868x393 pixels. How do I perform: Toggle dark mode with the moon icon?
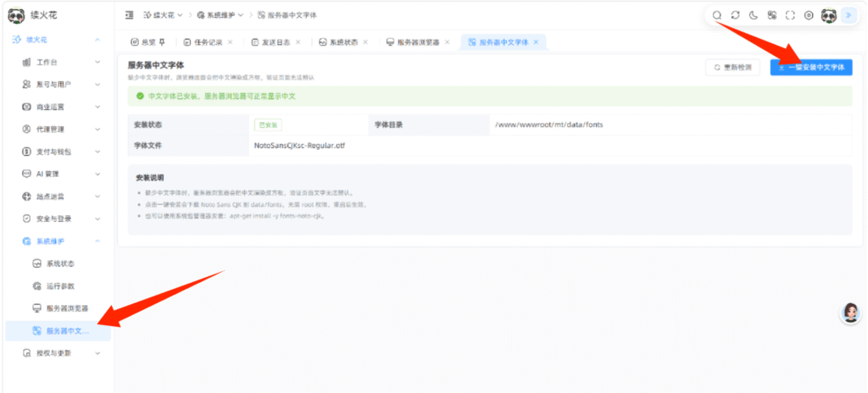click(x=754, y=15)
